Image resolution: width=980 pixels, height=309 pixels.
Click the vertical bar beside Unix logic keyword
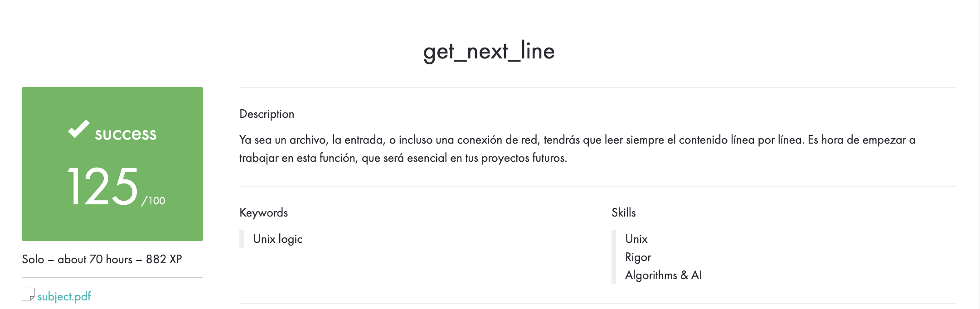pyautogui.click(x=241, y=239)
